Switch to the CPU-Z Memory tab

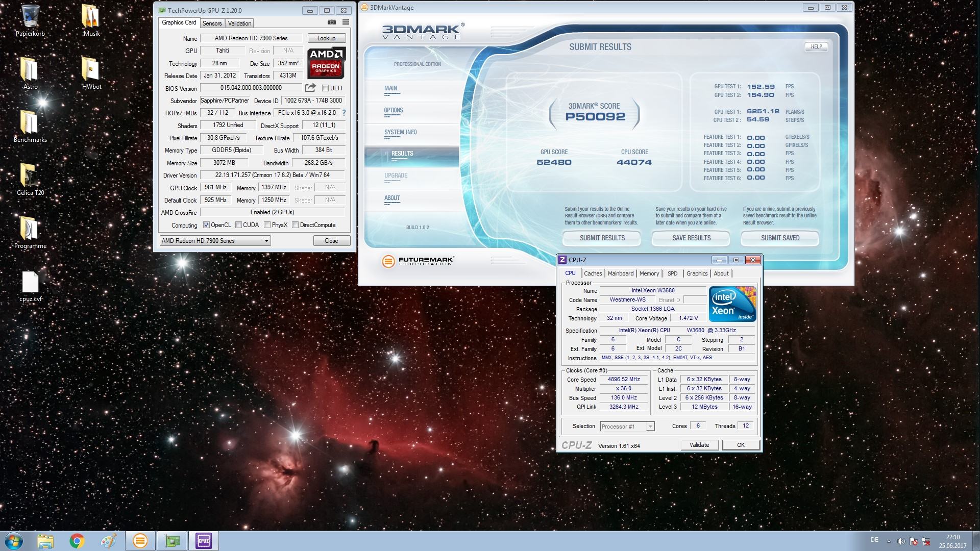click(649, 273)
